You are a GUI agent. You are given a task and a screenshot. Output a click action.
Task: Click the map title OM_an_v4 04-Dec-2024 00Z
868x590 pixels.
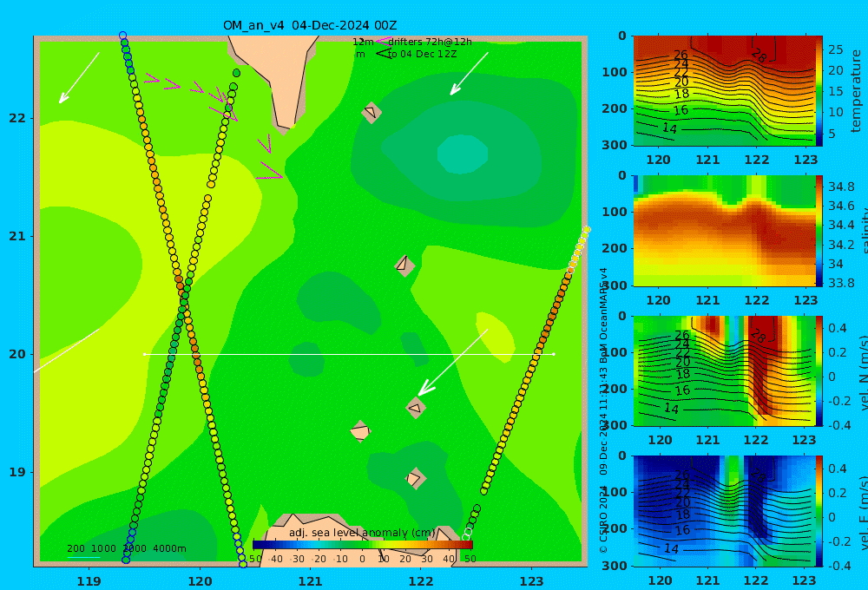point(310,25)
